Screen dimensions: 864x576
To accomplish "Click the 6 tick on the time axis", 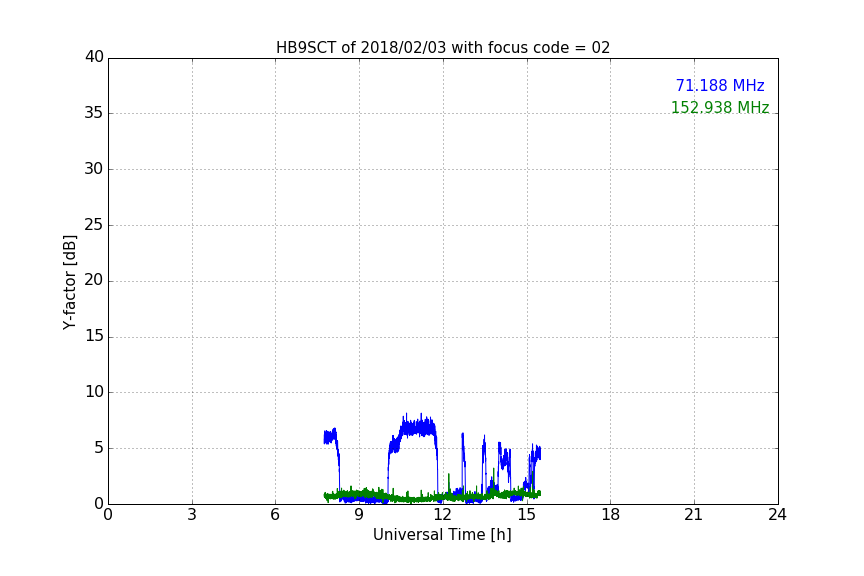I will pyautogui.click(x=275, y=515).
